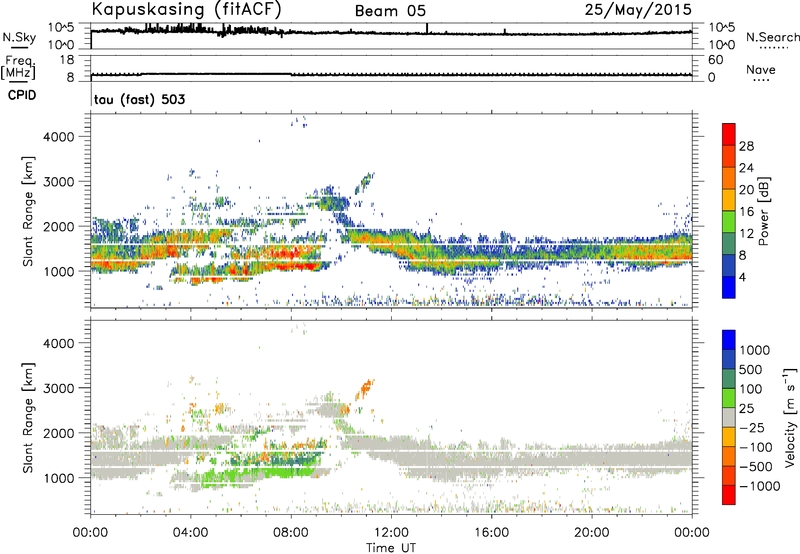The width and height of the screenshot is (800, 554).
Task: Click the 20:00 time axis tick label
Action: point(591,533)
